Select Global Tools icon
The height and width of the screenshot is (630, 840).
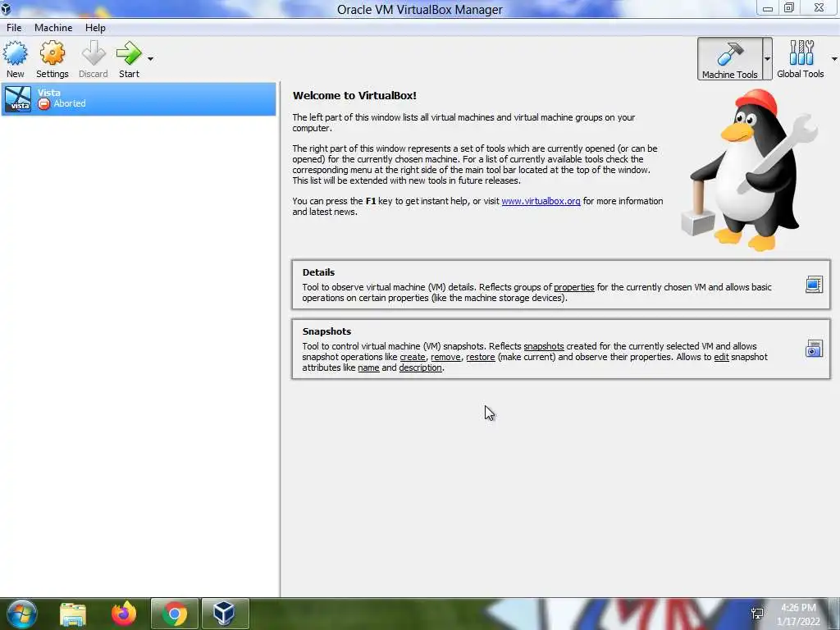pyautogui.click(x=801, y=59)
